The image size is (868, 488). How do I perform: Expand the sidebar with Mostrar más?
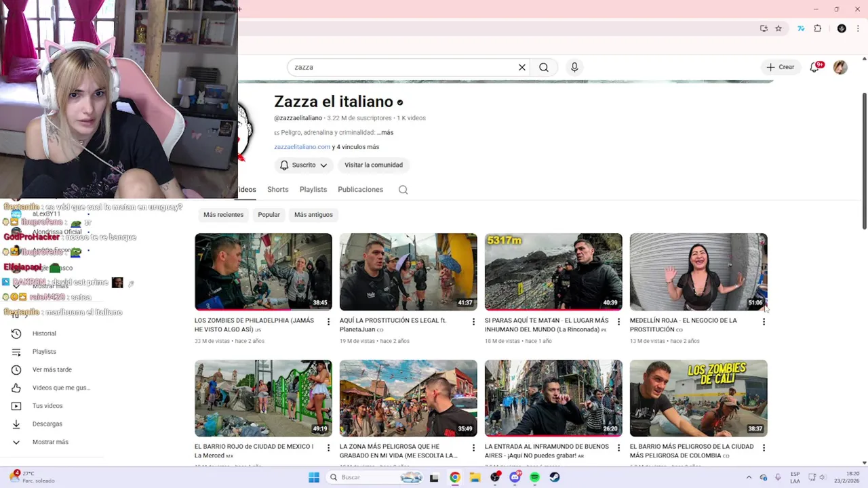pos(52,442)
